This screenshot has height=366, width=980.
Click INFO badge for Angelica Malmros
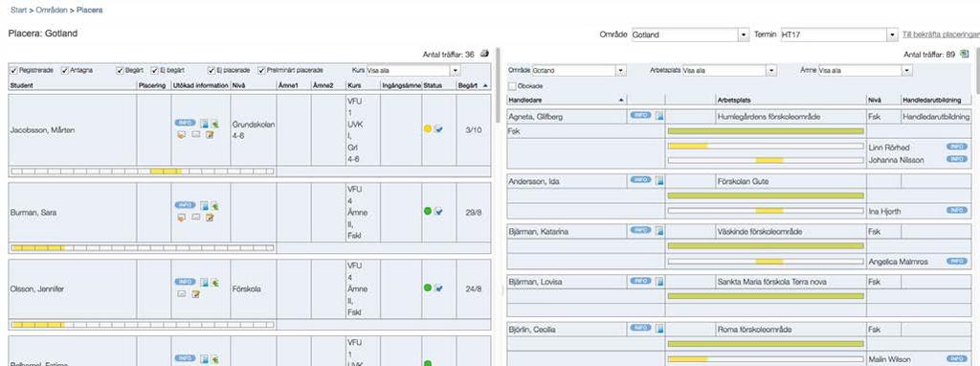pyautogui.click(x=956, y=261)
